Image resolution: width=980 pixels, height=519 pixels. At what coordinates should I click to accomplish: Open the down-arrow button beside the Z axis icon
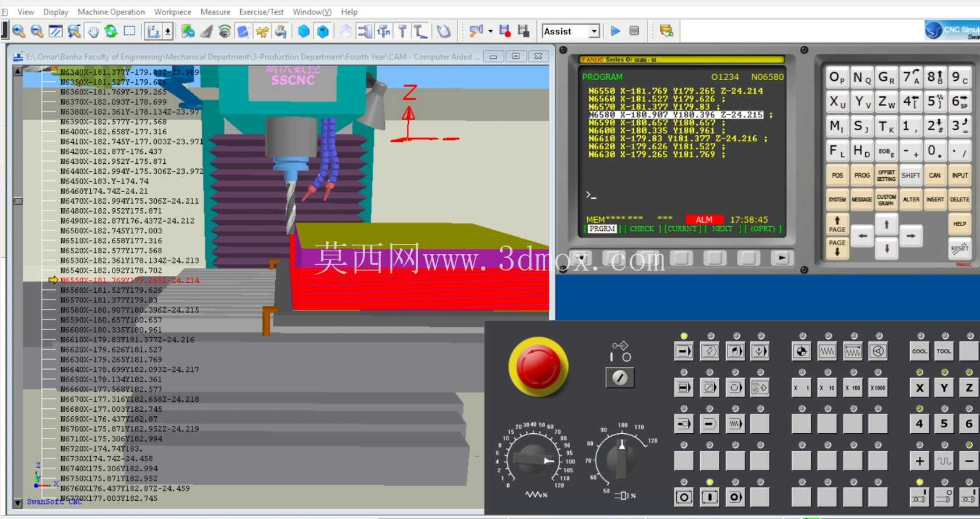[x=168, y=31]
